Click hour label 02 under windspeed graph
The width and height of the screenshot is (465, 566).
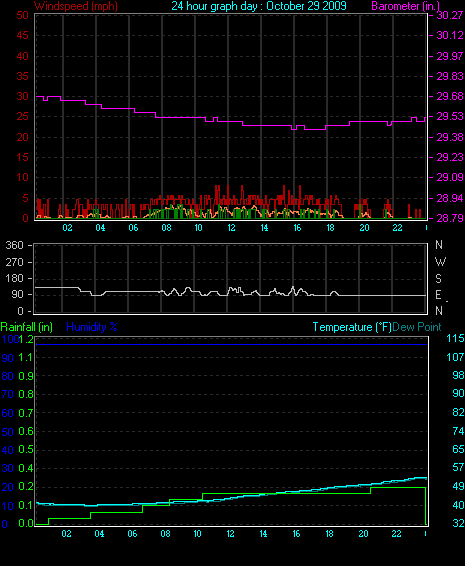[67, 228]
